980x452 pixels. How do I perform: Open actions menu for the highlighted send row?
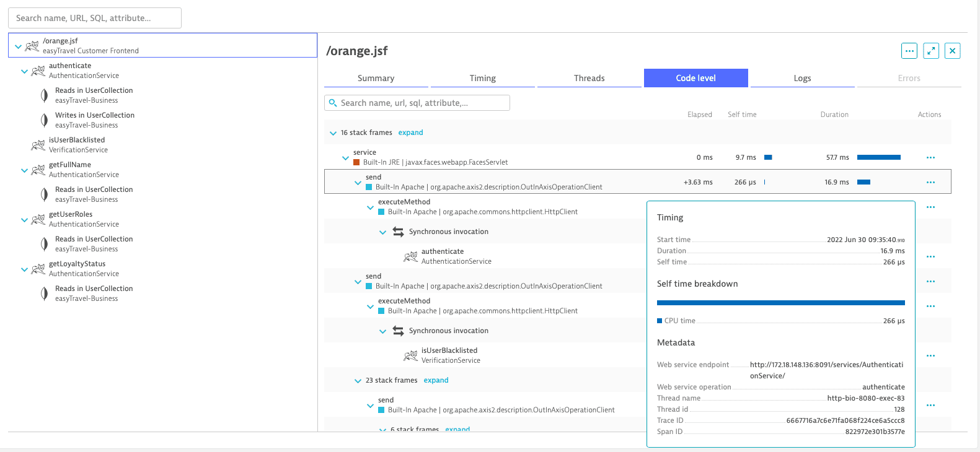tap(930, 182)
